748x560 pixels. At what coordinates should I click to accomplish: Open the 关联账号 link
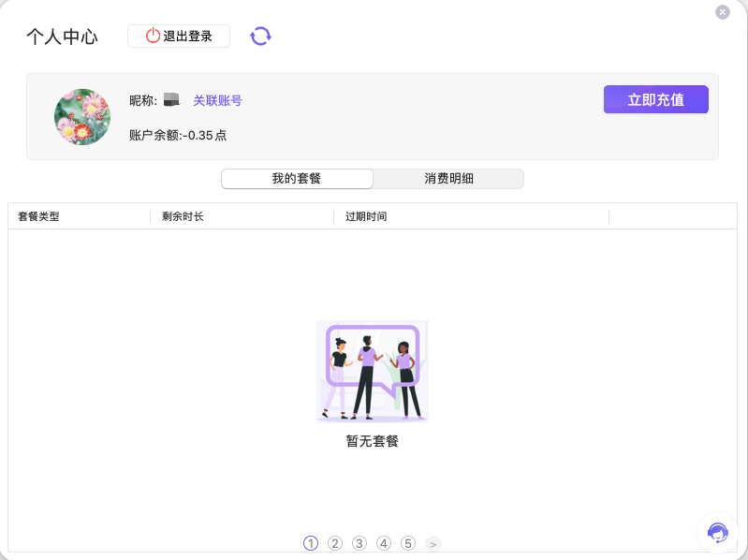click(217, 100)
